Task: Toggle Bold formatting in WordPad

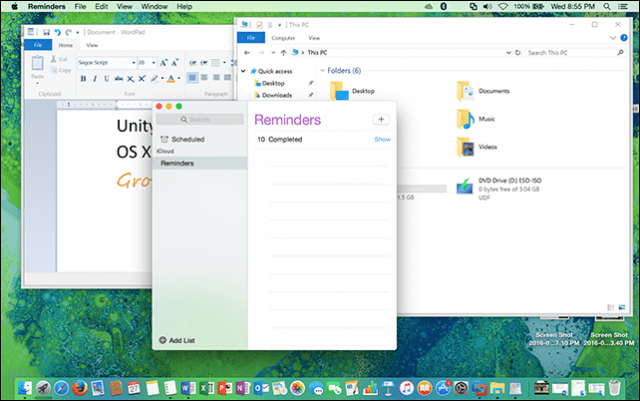Action: pyautogui.click(x=83, y=78)
